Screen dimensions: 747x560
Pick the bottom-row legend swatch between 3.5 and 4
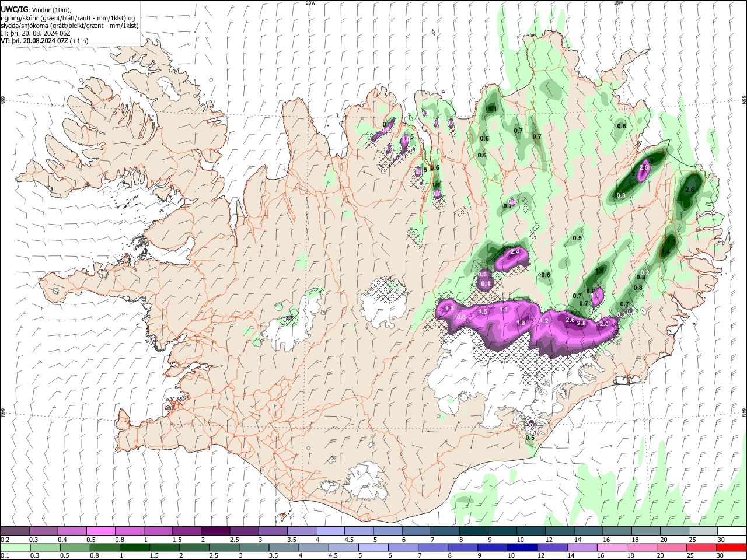point(283,547)
